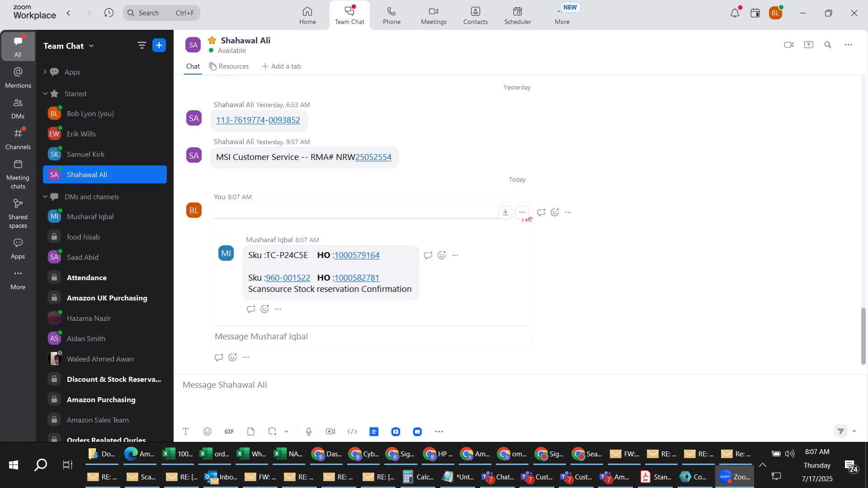The image size is (868, 488).
Task: Insert a code snippet
Action: (352, 432)
